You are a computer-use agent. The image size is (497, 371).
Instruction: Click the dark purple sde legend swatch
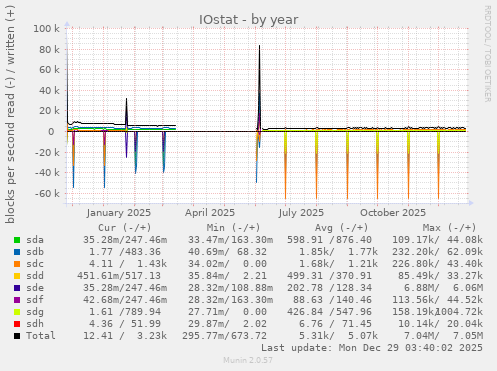coord(17,288)
